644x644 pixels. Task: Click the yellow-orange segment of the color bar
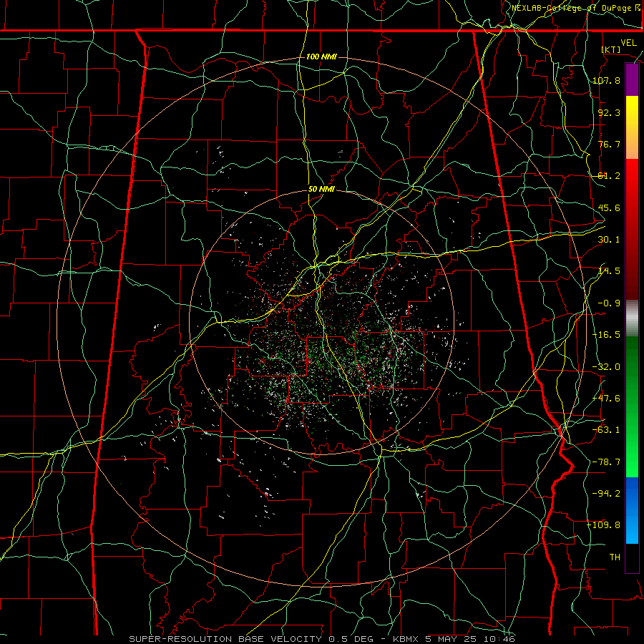coord(632,127)
